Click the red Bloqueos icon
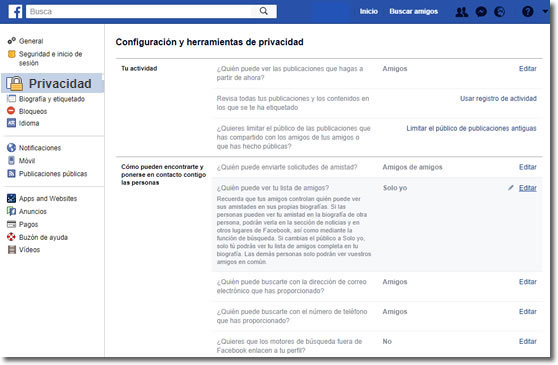 tap(11, 111)
